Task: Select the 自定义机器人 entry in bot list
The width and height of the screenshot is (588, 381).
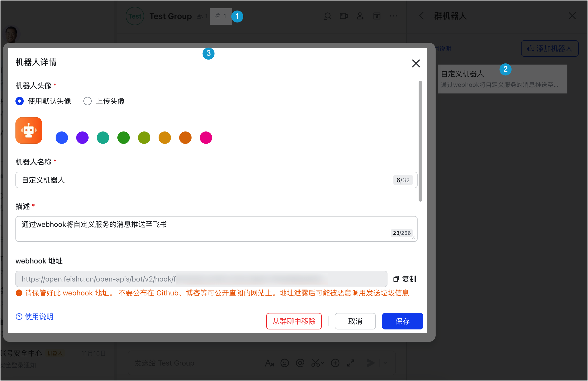Action: 503,79
